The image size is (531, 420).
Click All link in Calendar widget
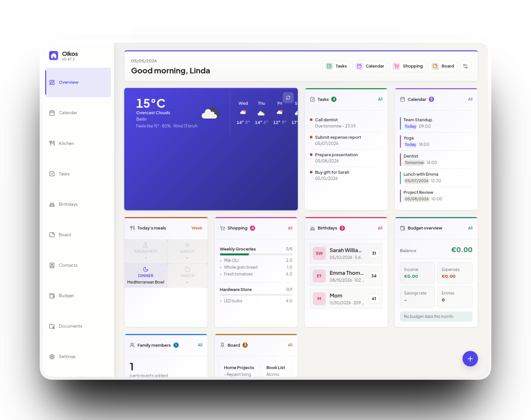coord(470,99)
